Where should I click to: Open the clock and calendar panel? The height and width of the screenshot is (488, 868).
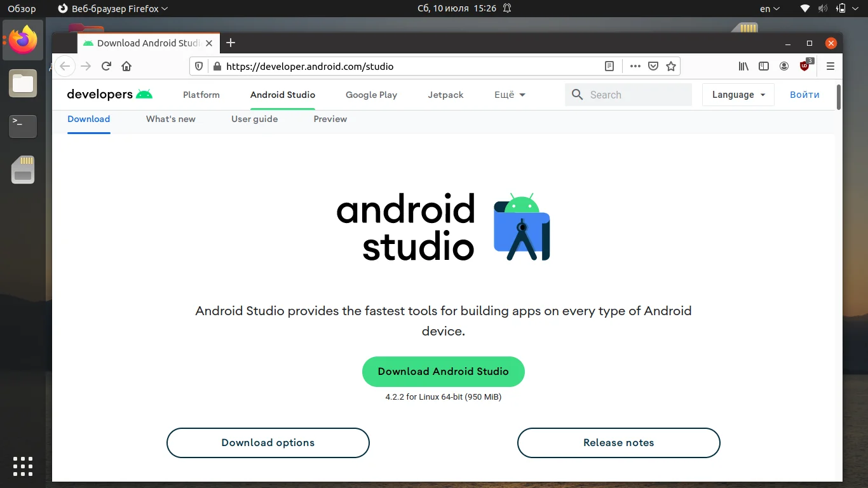(x=457, y=9)
